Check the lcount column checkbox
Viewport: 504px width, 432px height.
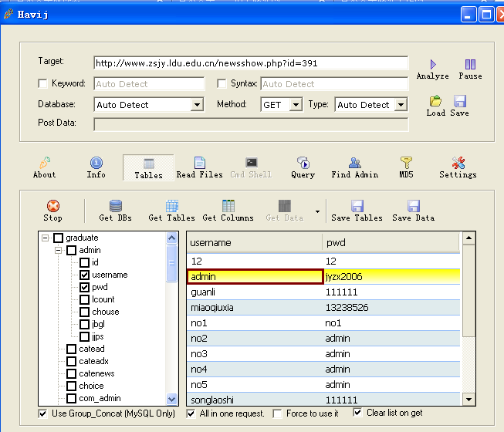85,299
